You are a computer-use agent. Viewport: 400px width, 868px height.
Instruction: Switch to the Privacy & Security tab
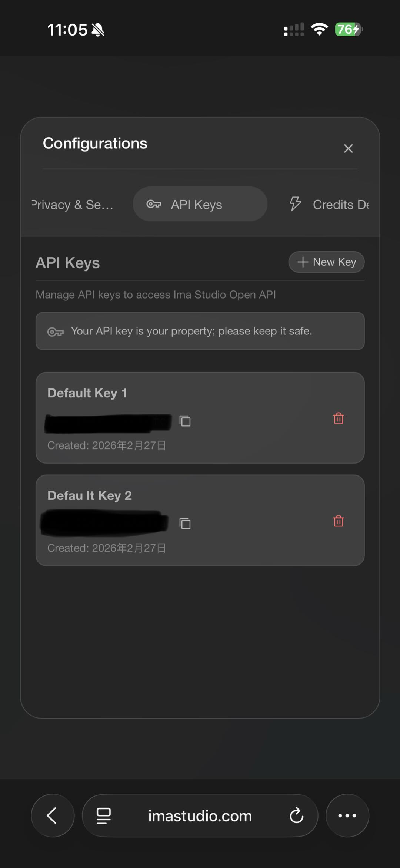(72, 204)
